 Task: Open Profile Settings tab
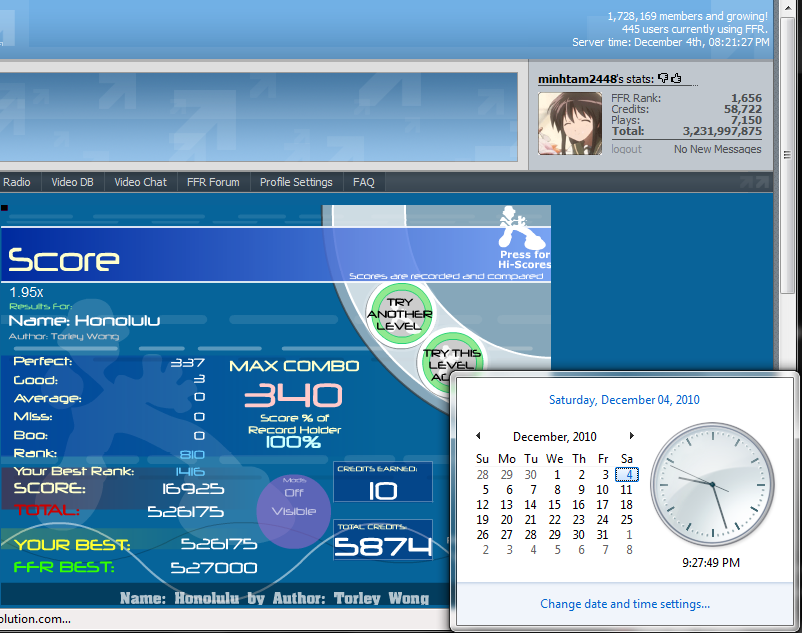point(296,182)
